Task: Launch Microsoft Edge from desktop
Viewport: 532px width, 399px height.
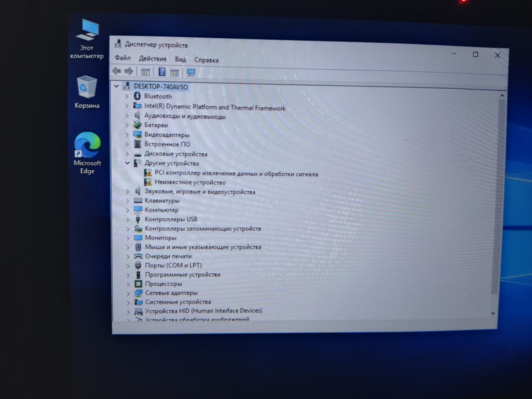Action: click(x=87, y=153)
